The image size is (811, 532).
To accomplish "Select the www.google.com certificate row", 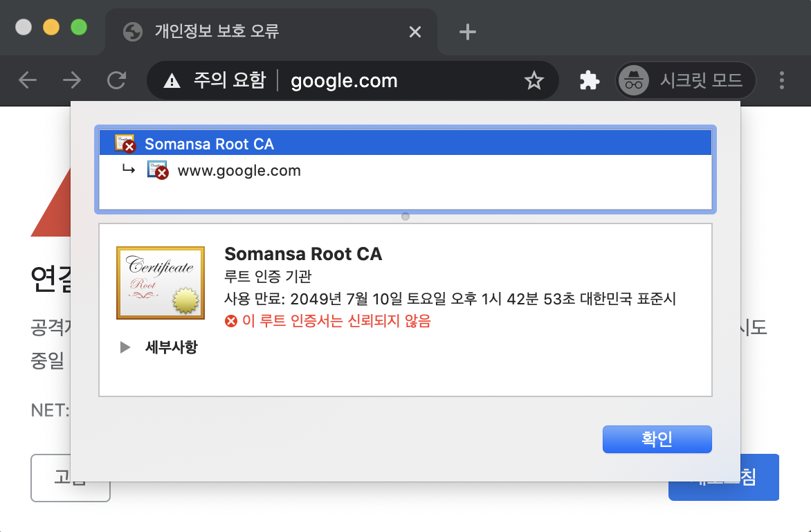I will [405, 170].
